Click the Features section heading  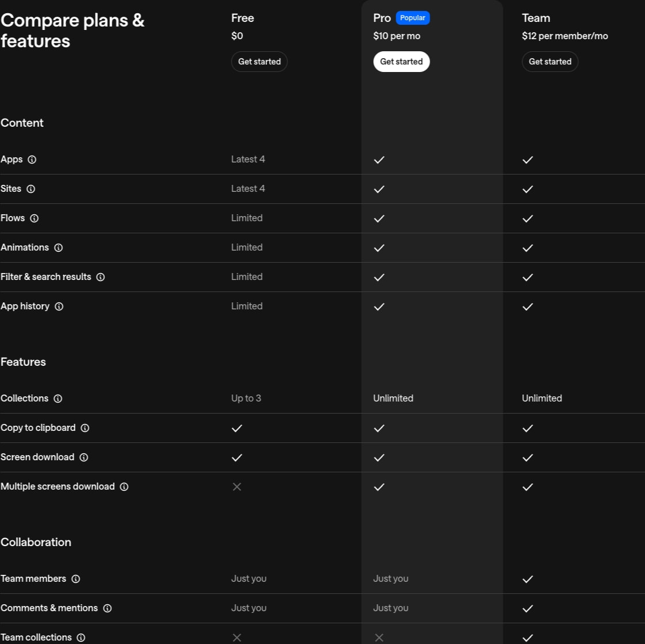click(x=23, y=362)
